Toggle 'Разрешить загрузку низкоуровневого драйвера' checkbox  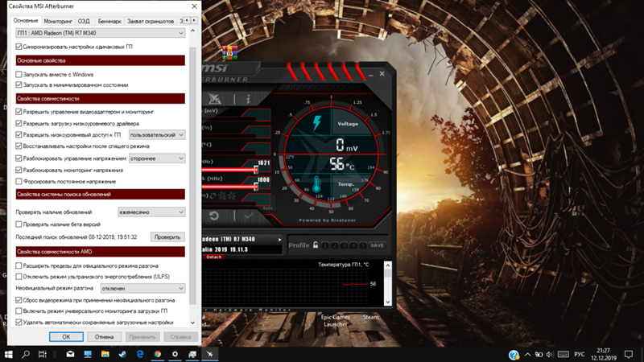19,123
